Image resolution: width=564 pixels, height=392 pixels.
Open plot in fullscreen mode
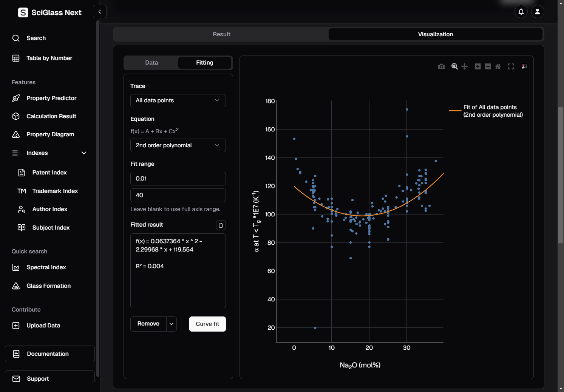pyautogui.click(x=511, y=66)
